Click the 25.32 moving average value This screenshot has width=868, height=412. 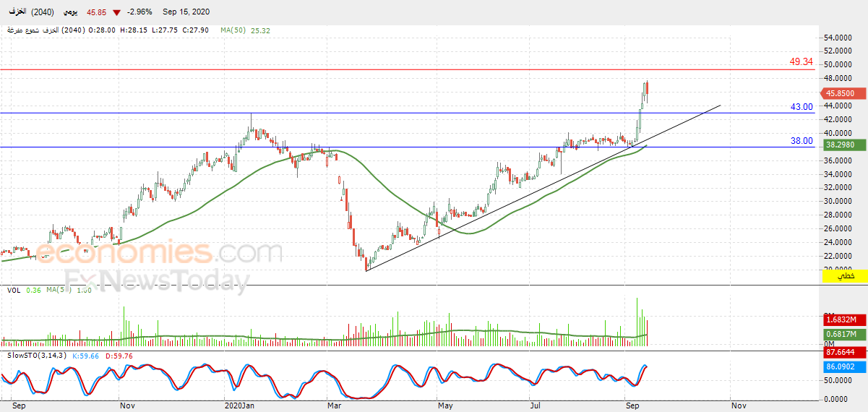coord(260,30)
